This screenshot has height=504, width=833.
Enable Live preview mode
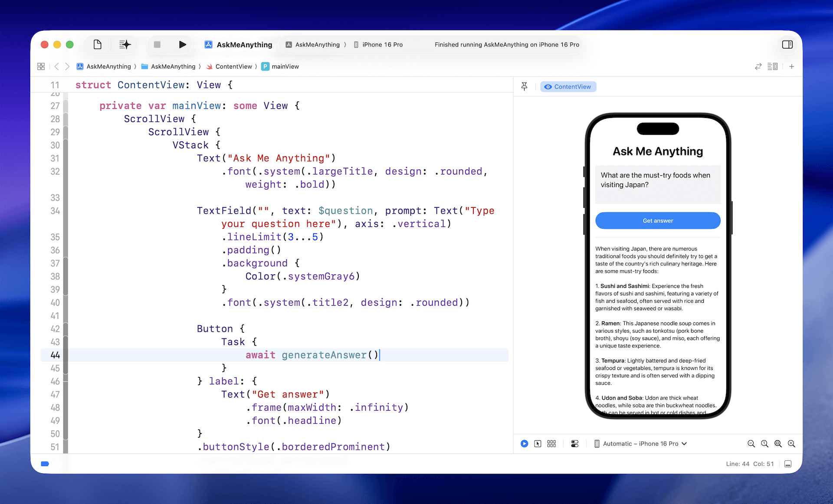[x=525, y=444]
